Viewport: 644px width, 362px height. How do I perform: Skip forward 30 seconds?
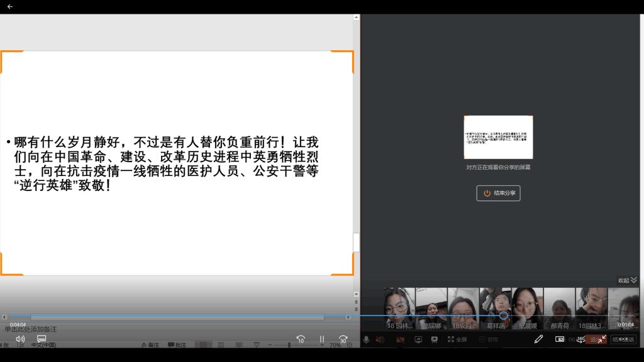(x=343, y=339)
